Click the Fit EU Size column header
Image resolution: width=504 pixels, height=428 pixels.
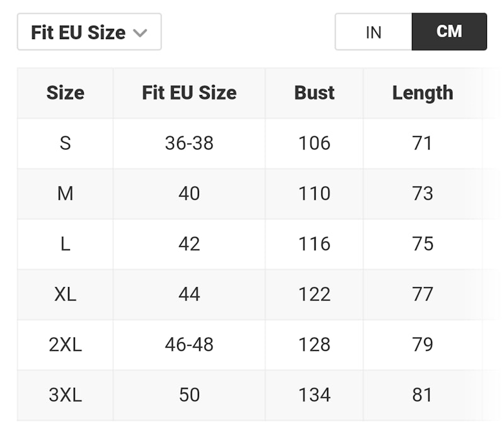click(190, 93)
